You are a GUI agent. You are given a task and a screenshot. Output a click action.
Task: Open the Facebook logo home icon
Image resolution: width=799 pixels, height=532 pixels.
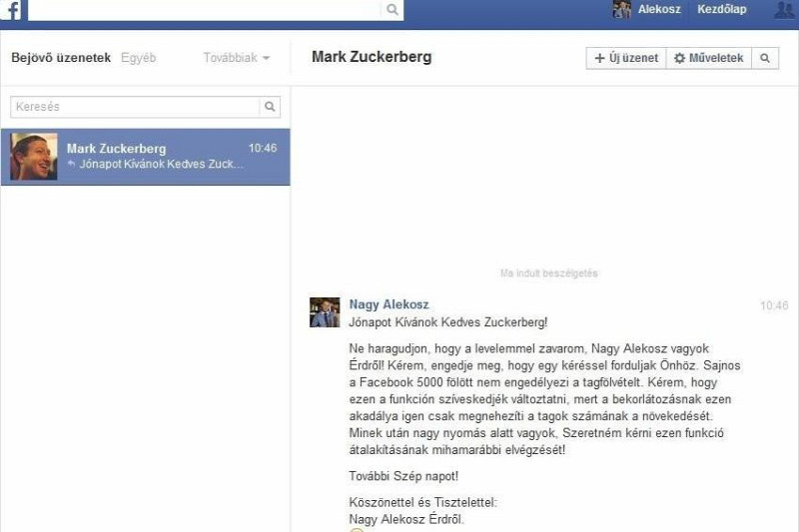[10, 9]
